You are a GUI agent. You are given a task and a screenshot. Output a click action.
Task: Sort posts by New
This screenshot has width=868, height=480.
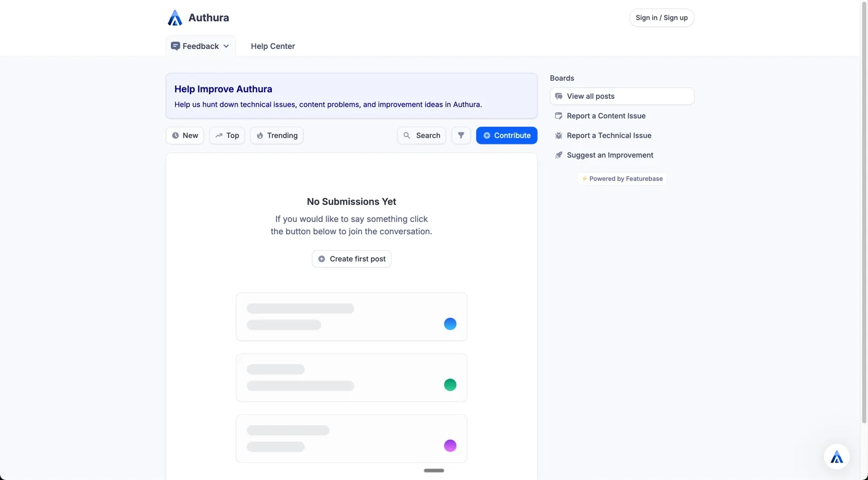(185, 136)
